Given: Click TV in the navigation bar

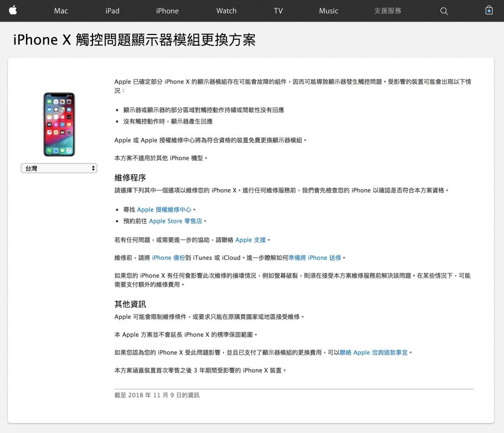Looking at the screenshot, I should 279,11.
